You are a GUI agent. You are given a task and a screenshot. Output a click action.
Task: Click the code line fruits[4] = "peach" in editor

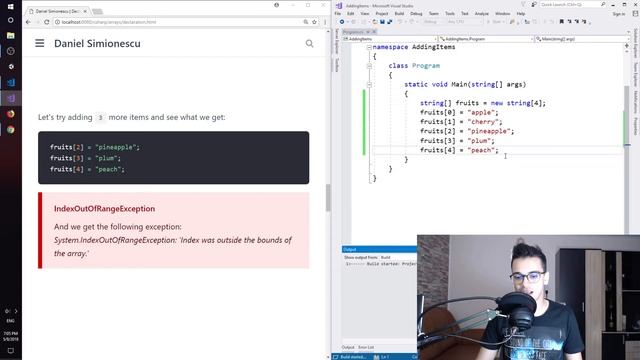[459, 150]
